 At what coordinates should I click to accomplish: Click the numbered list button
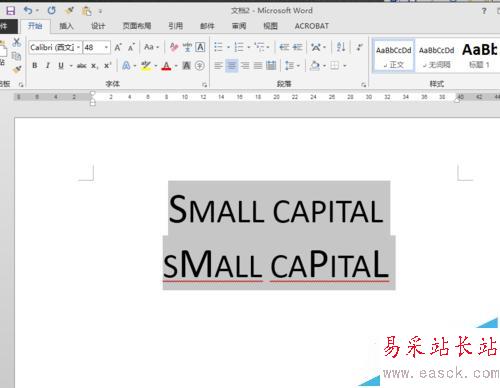click(x=239, y=47)
